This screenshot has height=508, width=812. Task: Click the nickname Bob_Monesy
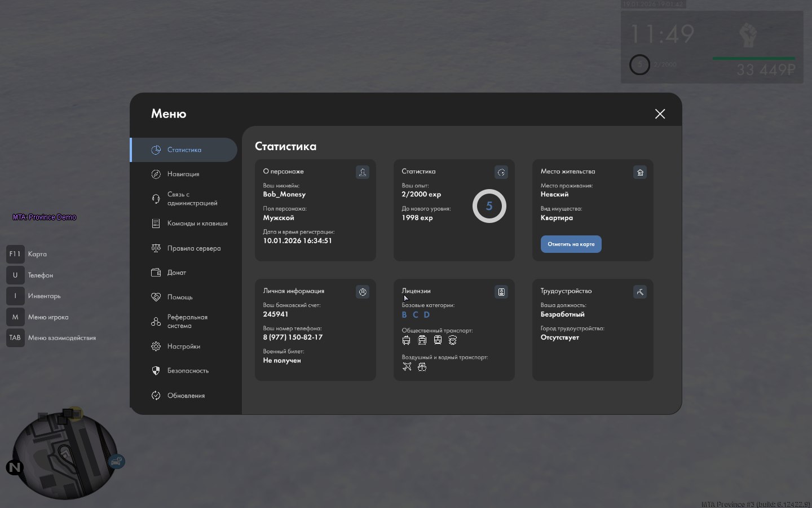point(284,194)
